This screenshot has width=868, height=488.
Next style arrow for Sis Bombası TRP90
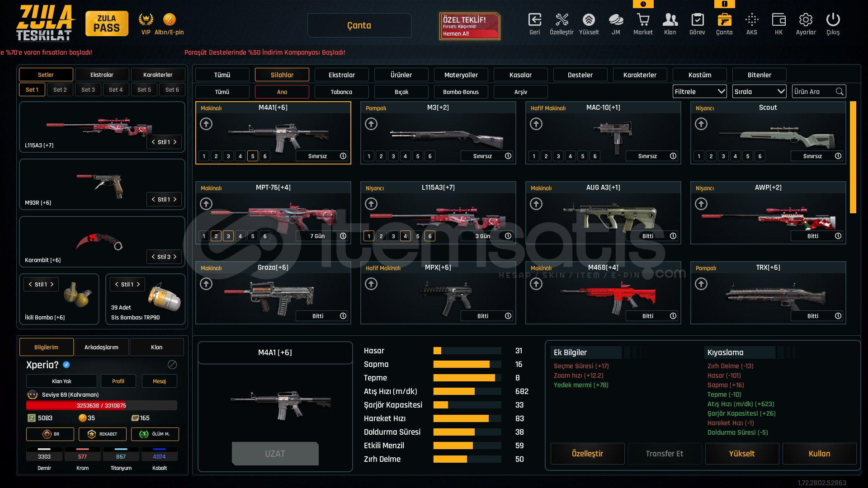pyautogui.click(x=138, y=285)
